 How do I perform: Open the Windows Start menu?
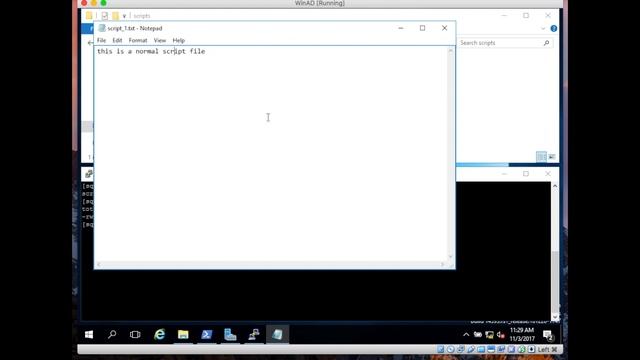click(x=89, y=335)
